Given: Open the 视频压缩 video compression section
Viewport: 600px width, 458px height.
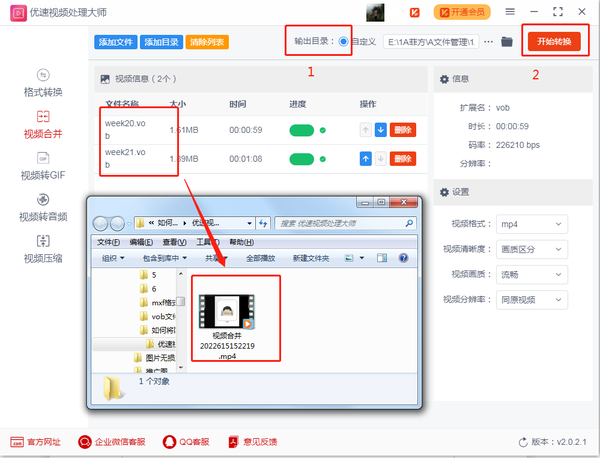Looking at the screenshot, I should (43, 249).
